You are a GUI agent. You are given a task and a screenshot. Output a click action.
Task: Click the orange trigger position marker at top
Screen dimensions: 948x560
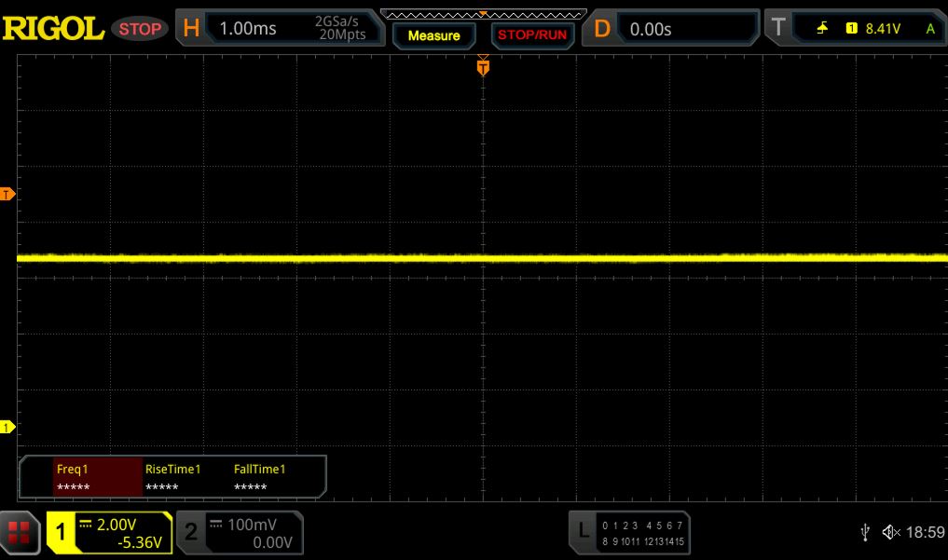tap(483, 66)
